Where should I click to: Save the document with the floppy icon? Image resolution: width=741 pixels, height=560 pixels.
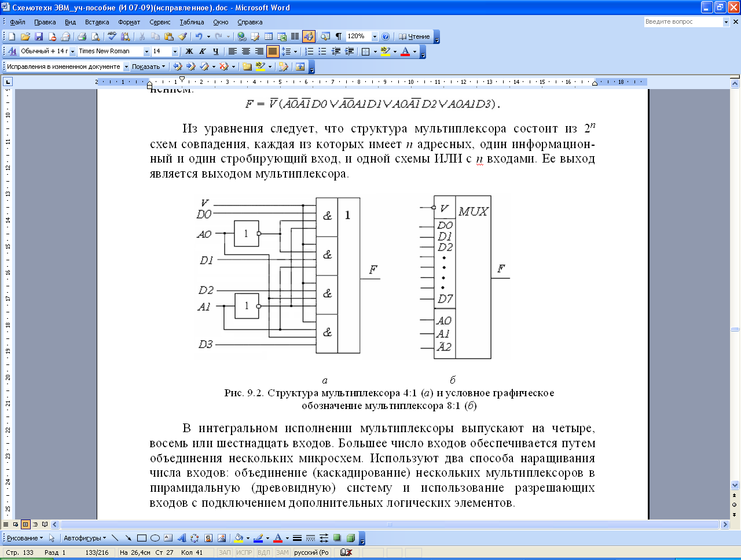click(38, 36)
